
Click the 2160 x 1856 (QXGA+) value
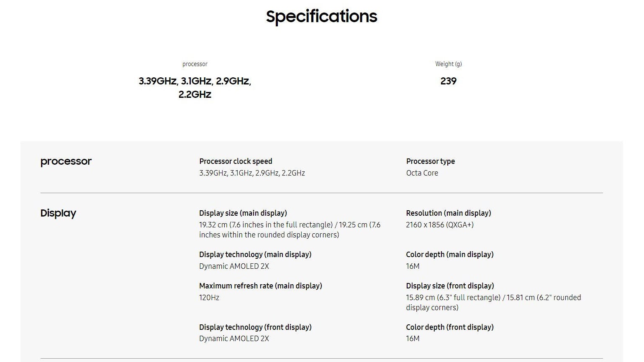click(439, 225)
